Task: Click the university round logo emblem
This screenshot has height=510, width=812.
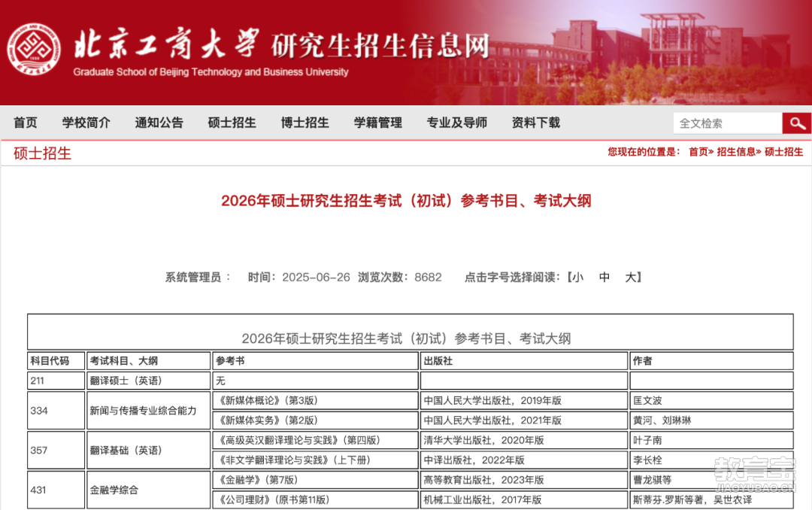Action: pos(35,50)
